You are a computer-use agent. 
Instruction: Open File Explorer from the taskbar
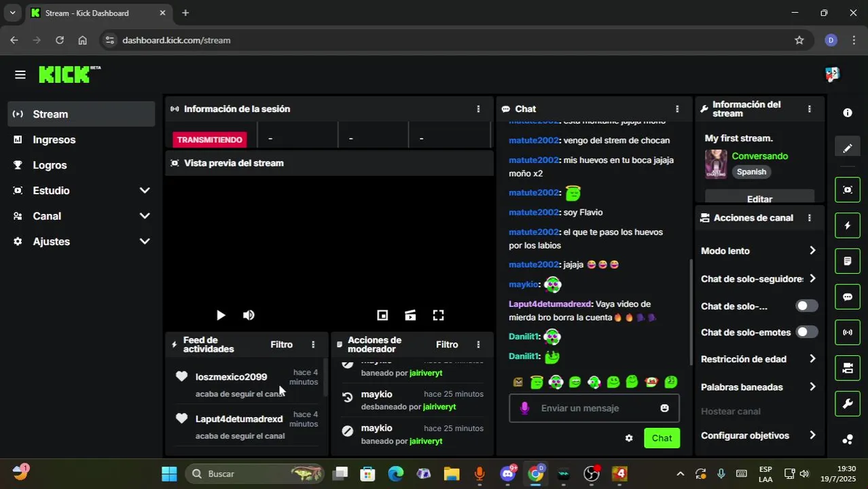[x=451, y=473]
